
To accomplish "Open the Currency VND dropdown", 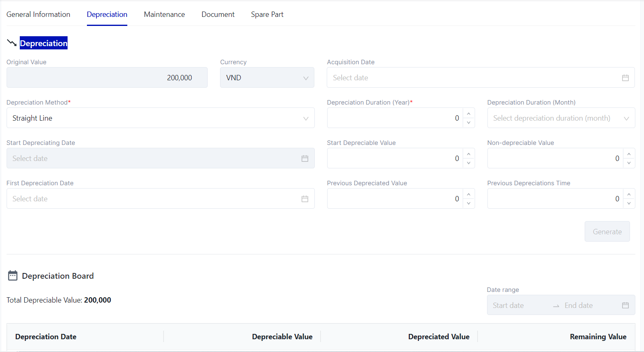I will coord(267,78).
